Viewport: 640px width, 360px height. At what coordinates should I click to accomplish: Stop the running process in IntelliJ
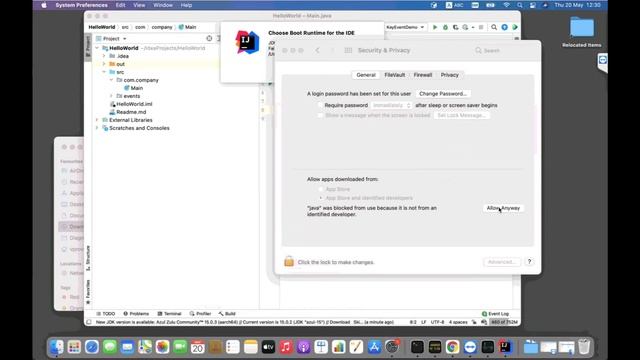(481, 27)
